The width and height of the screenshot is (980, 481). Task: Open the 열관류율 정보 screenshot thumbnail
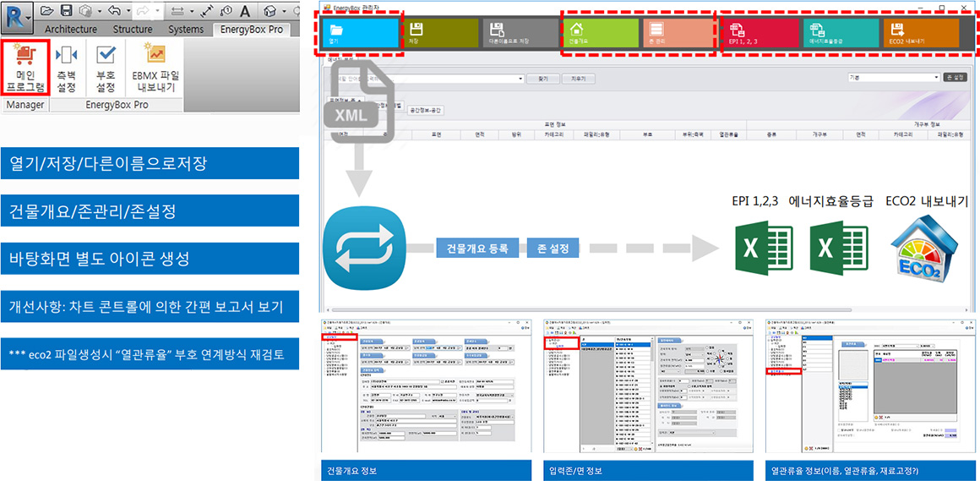point(871,385)
